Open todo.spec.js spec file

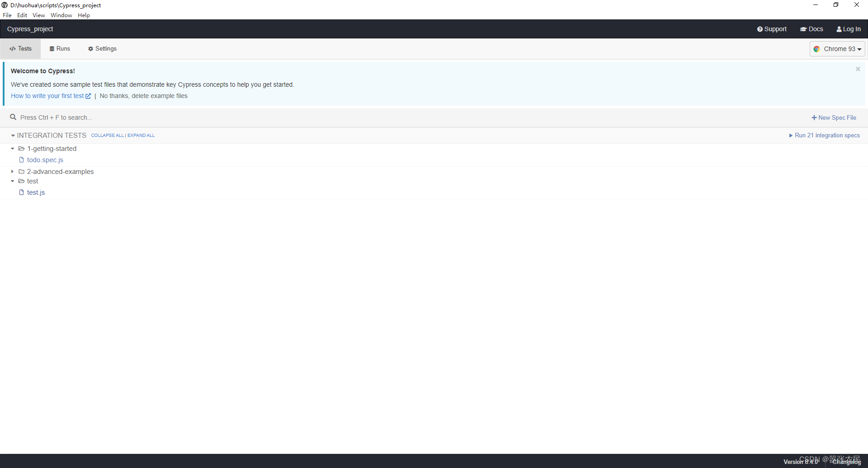tap(45, 160)
